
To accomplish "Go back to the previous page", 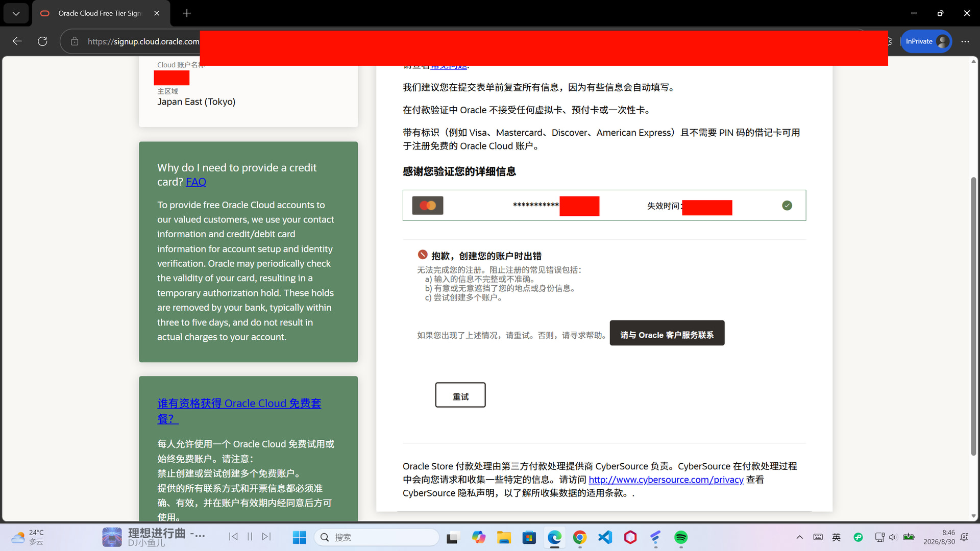I will pyautogui.click(x=17, y=41).
